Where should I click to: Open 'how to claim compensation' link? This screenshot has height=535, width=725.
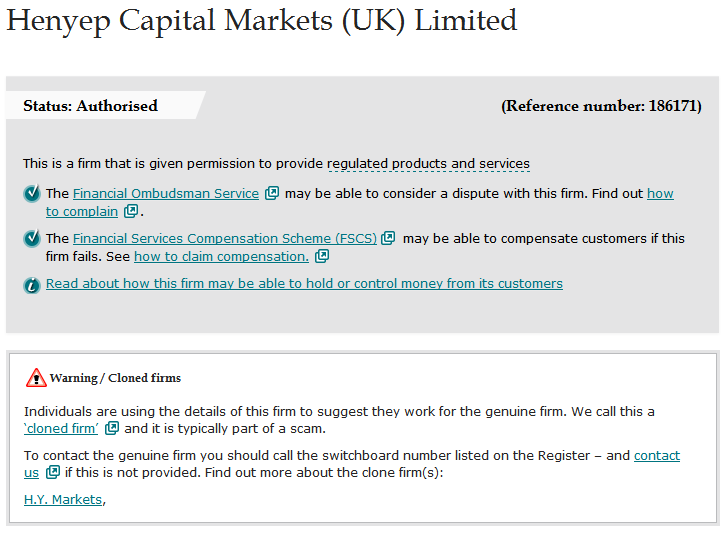click(221, 257)
